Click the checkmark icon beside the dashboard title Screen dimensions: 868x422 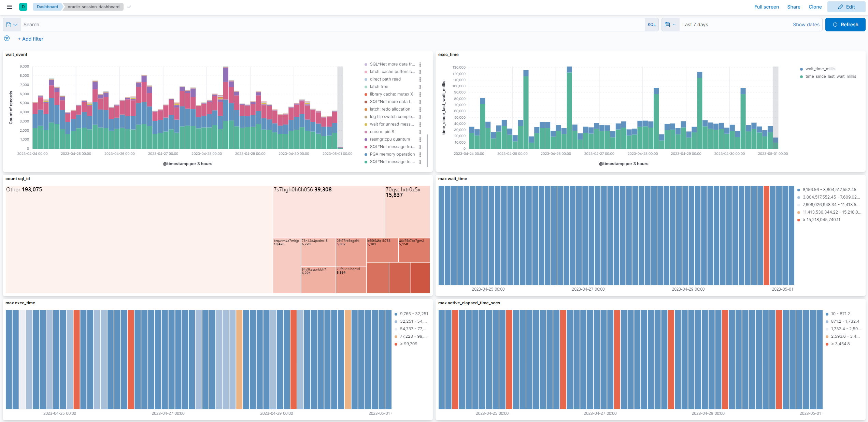129,6
